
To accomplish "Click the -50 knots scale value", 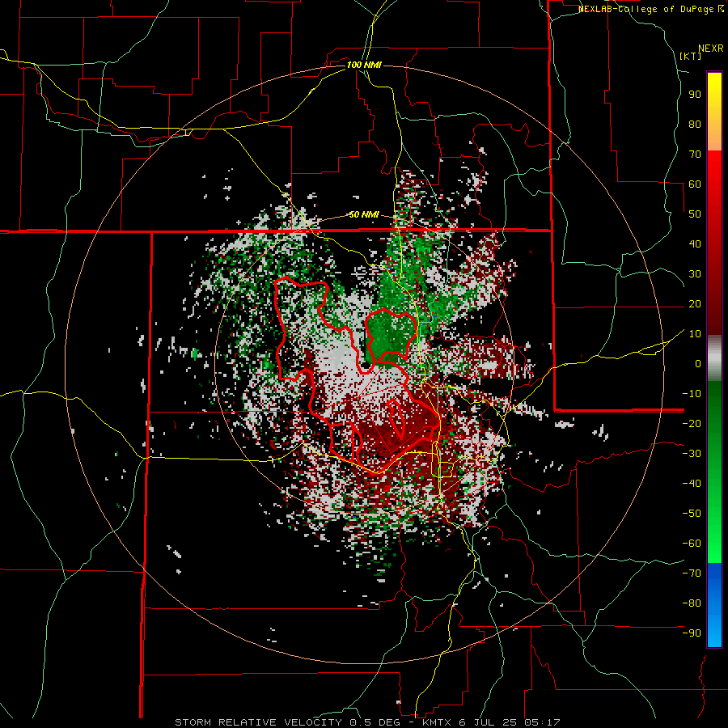I will (x=692, y=514).
